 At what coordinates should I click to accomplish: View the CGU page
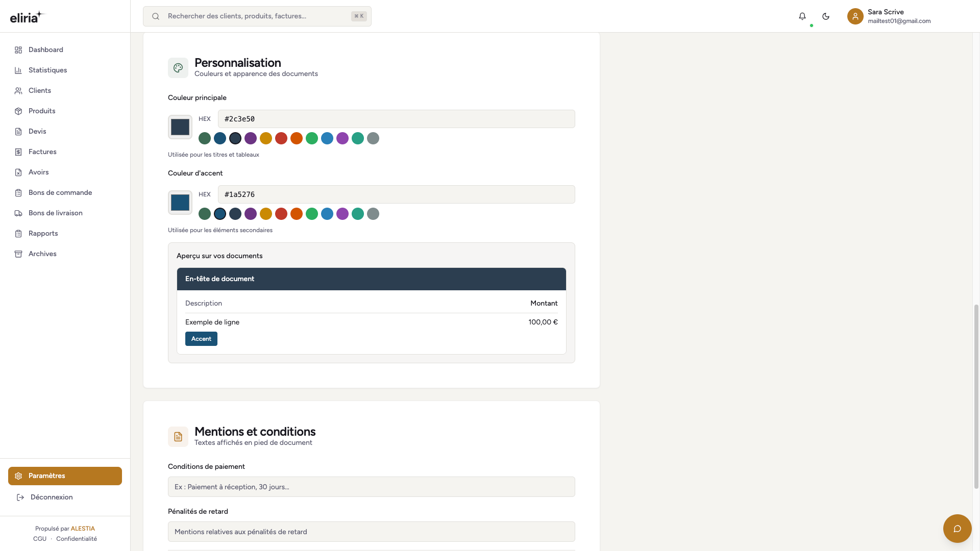39,538
